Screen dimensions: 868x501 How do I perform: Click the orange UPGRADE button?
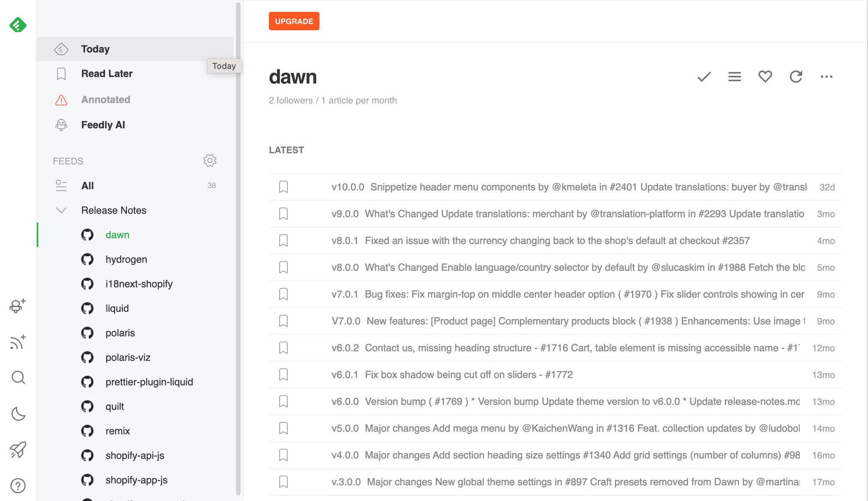click(294, 21)
